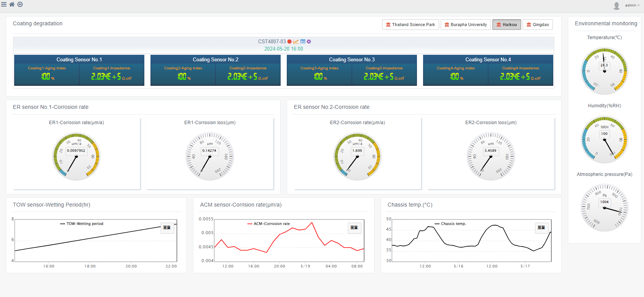Open the blue data table icon
Viewport: 644px width, 297px height.
303,41
